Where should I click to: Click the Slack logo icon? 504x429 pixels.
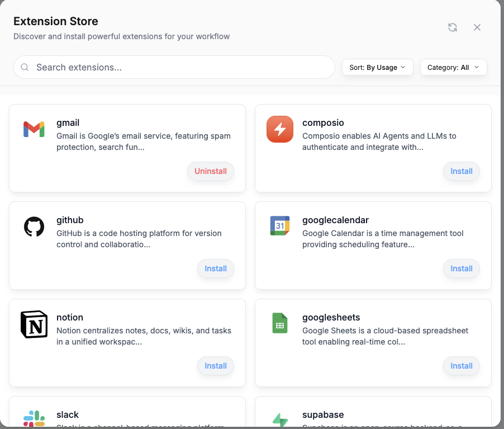tap(34, 418)
